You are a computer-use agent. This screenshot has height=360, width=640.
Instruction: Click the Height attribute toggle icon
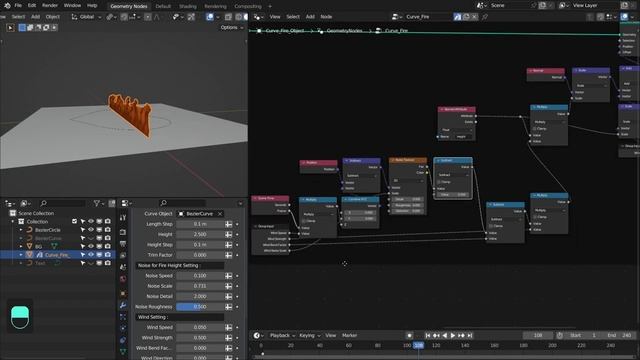coord(229,235)
